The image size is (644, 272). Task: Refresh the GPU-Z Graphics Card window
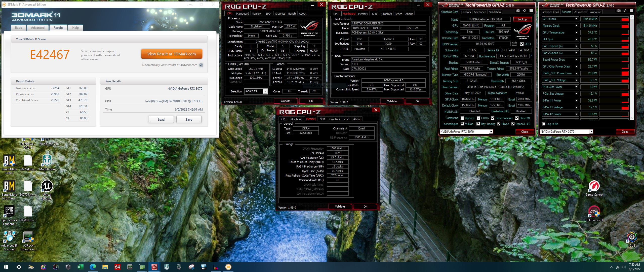click(525, 11)
